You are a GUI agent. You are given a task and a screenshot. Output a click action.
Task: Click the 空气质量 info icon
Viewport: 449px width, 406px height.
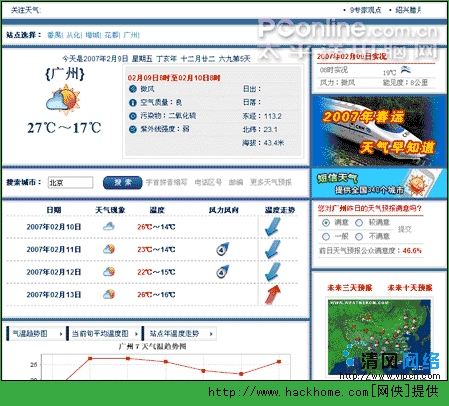(x=133, y=103)
